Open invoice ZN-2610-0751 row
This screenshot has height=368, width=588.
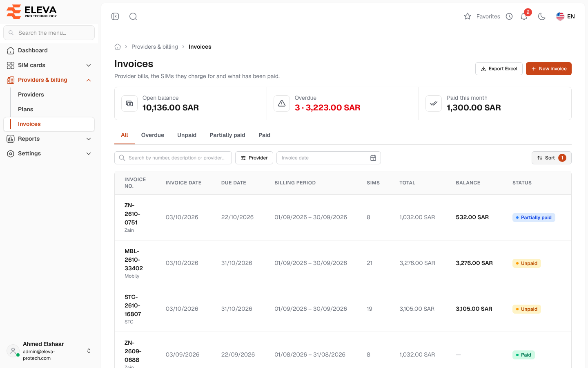[x=343, y=218]
